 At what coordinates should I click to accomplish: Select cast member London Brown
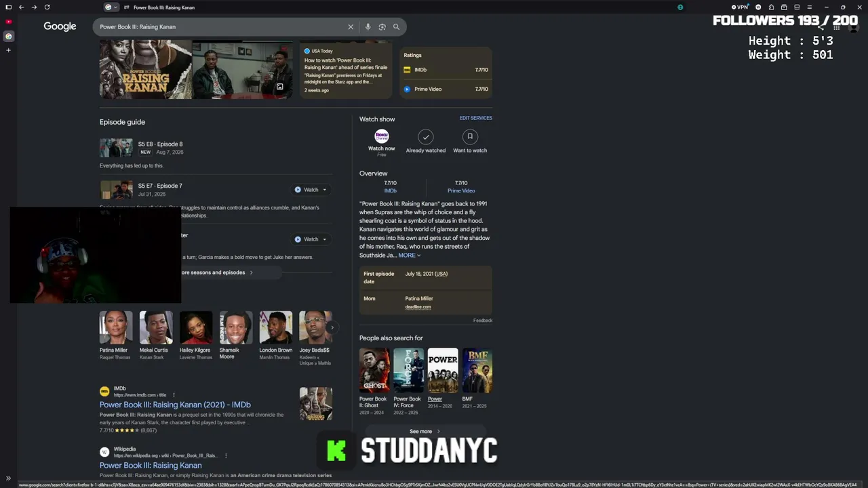[276, 335]
